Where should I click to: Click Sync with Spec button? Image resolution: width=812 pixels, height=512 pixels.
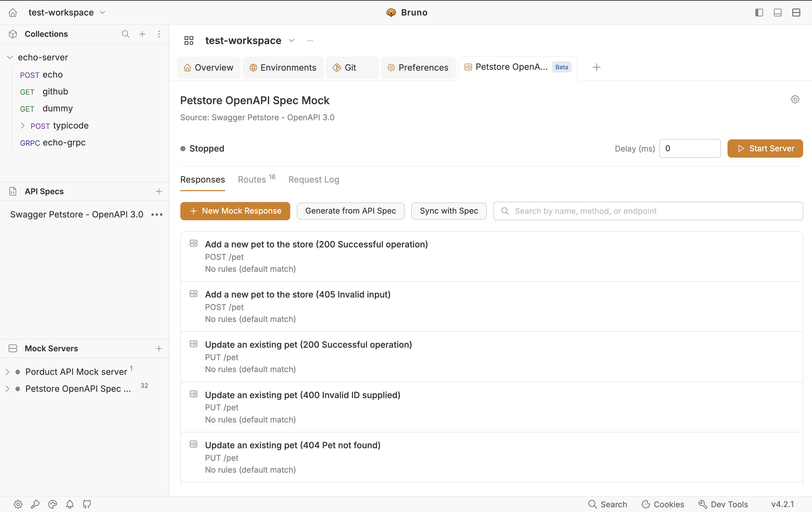click(448, 211)
